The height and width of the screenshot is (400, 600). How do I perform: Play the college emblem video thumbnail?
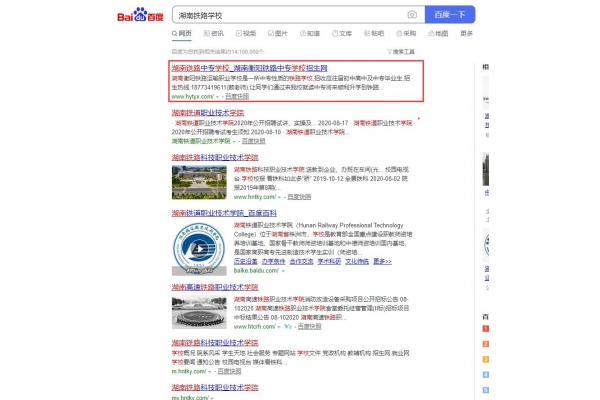(199, 249)
